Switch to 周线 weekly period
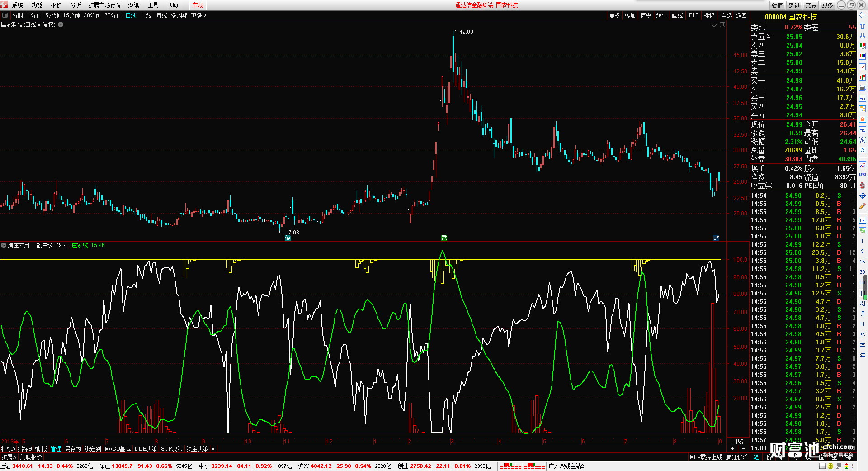Viewport: 868px width, 471px height. 146,15
